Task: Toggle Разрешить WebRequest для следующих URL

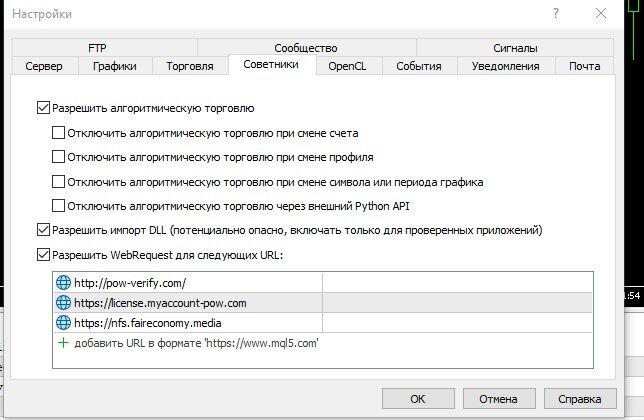Action: point(43,255)
